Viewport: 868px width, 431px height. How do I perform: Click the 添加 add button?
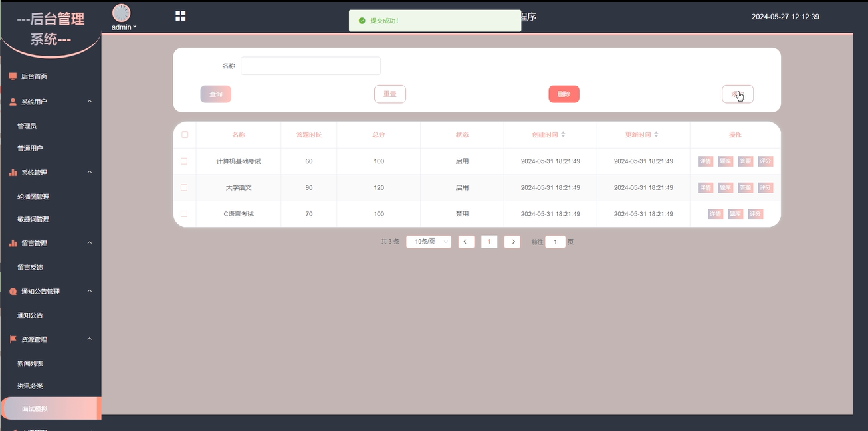(x=738, y=94)
